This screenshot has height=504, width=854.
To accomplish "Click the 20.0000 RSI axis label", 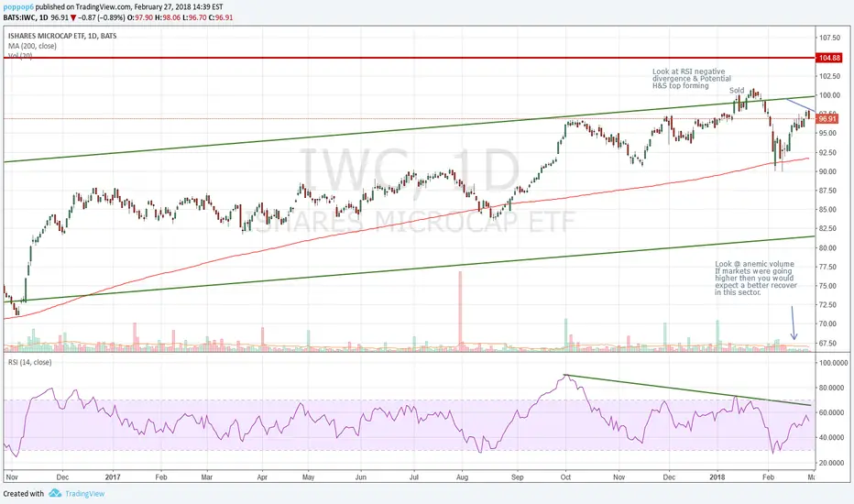I will (x=832, y=463).
